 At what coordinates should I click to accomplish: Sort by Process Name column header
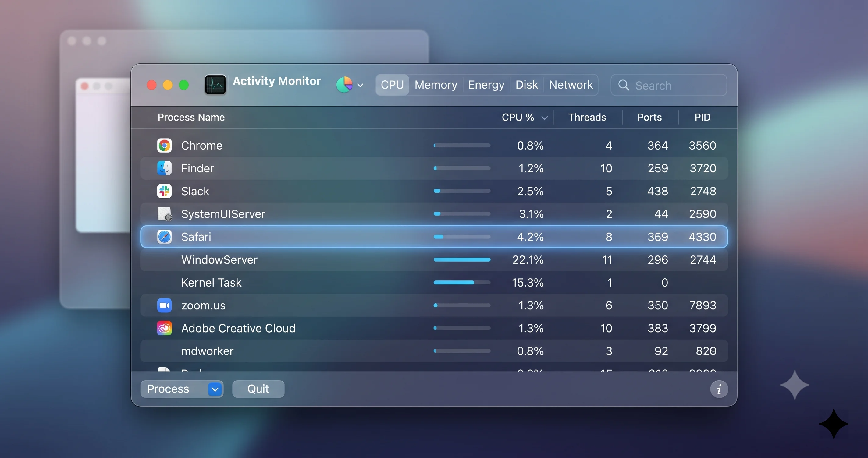[191, 117]
